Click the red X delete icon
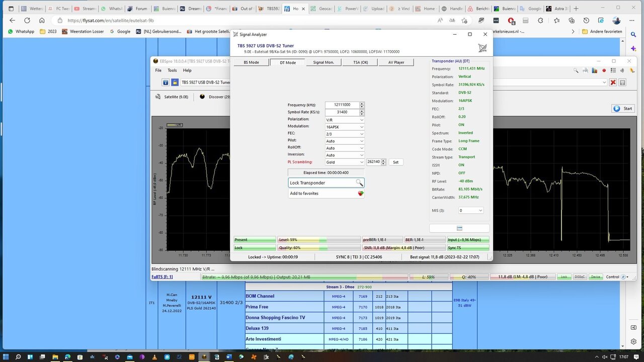The image size is (644, 362). pos(613,82)
